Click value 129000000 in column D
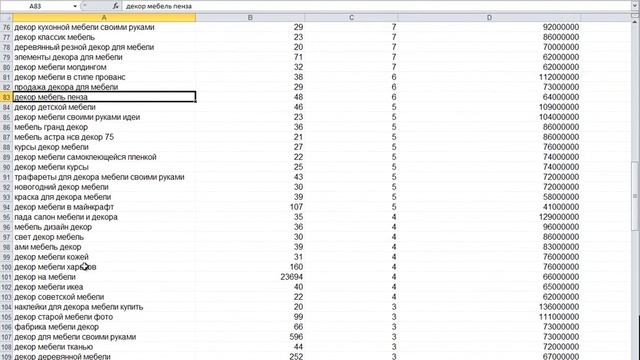 pyautogui.click(x=559, y=217)
